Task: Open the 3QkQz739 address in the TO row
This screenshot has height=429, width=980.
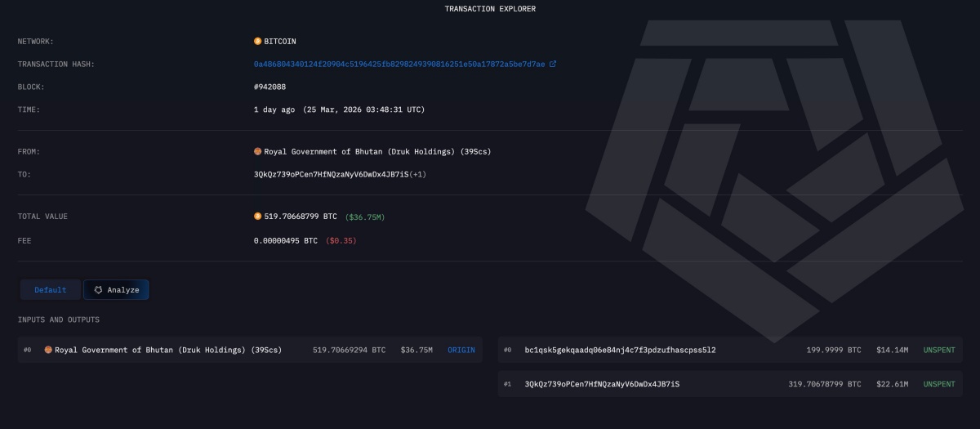Action: tap(331, 174)
